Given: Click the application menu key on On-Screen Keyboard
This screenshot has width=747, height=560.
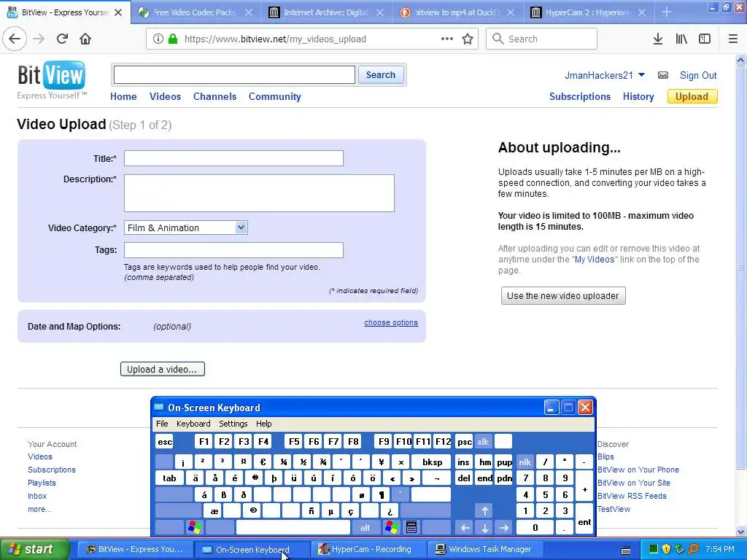Looking at the screenshot, I should click(411, 527).
